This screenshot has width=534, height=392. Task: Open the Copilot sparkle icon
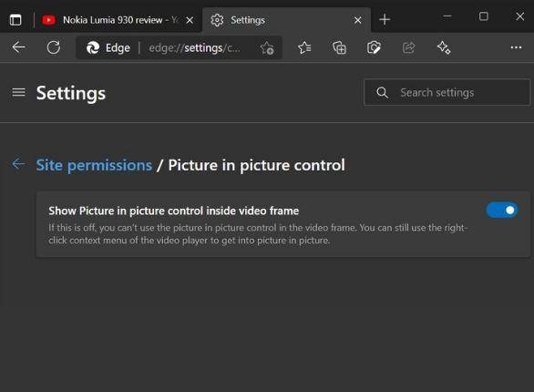[444, 47]
